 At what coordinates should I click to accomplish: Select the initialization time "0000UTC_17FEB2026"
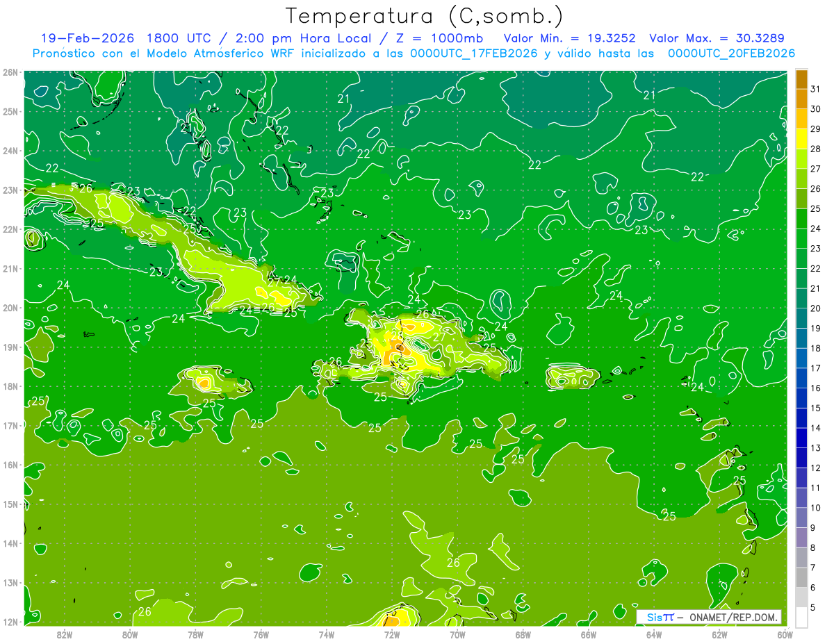tap(475, 53)
